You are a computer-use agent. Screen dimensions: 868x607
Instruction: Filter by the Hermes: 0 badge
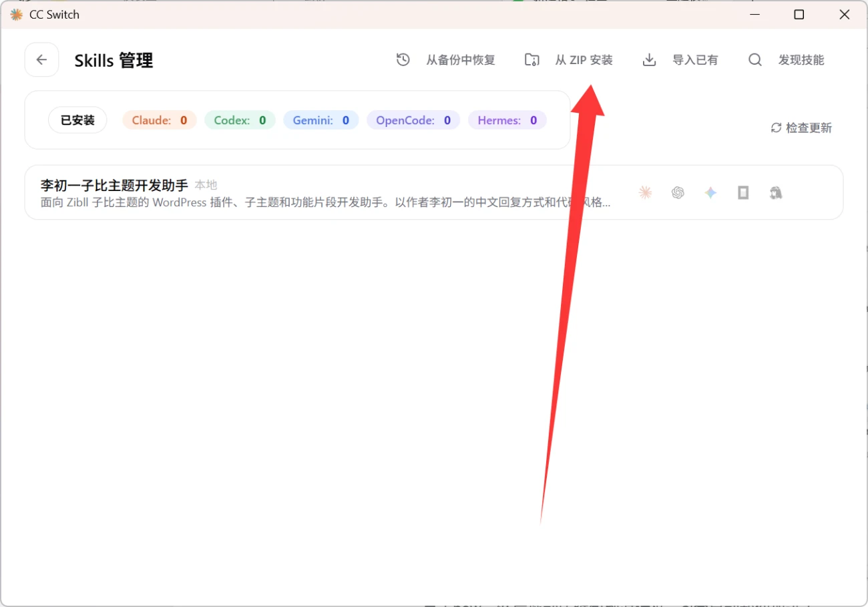click(x=507, y=120)
